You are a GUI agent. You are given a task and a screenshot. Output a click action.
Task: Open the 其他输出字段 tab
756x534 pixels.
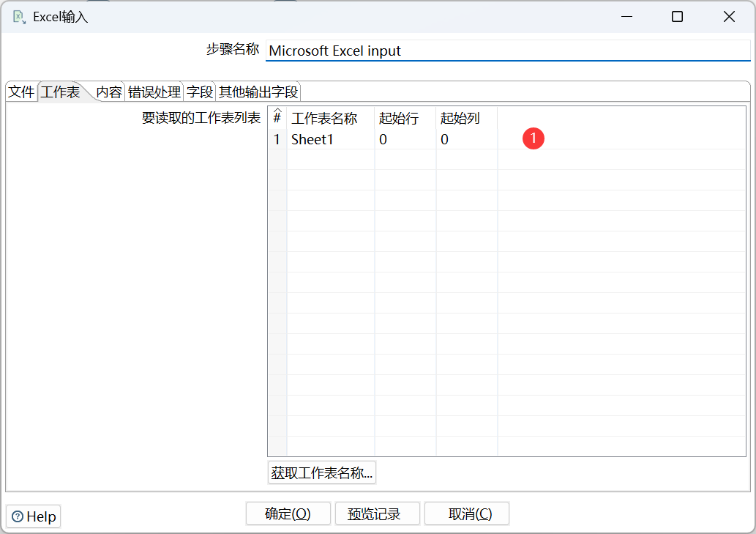click(x=258, y=92)
